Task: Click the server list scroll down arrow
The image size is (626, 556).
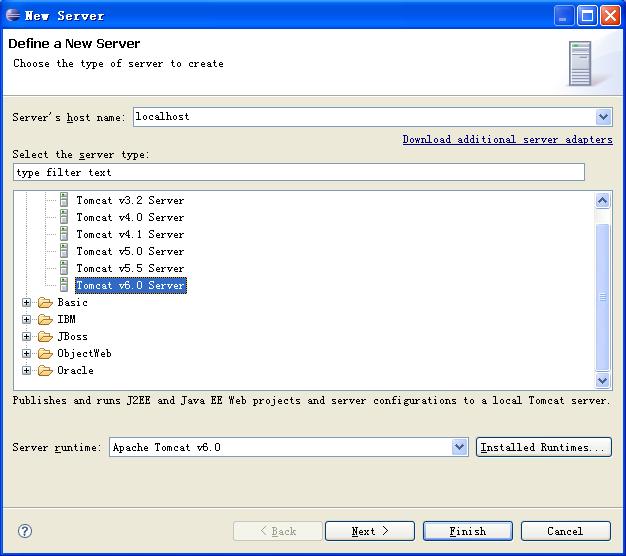Action: [x=602, y=380]
